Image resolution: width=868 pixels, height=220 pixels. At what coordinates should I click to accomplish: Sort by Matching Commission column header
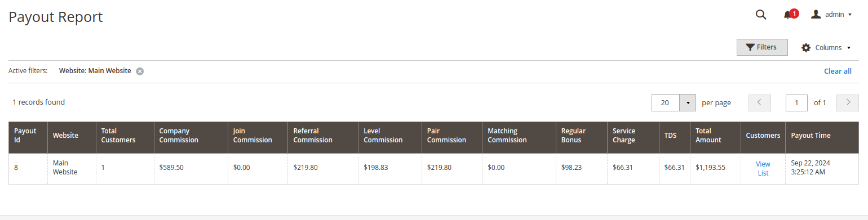coord(519,137)
